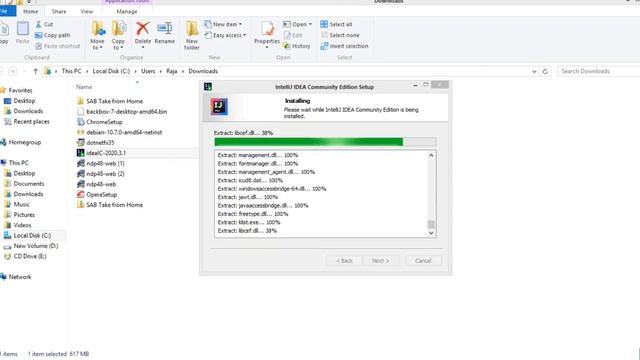640x360 pixels.
Task: Open Music folder in sidebar
Action: [x=17, y=204]
